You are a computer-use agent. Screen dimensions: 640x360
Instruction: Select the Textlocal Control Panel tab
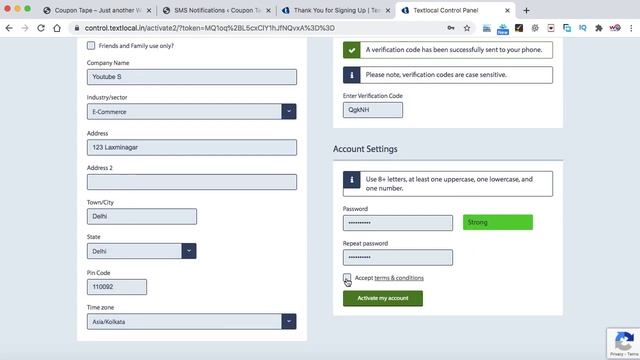pyautogui.click(x=455, y=11)
